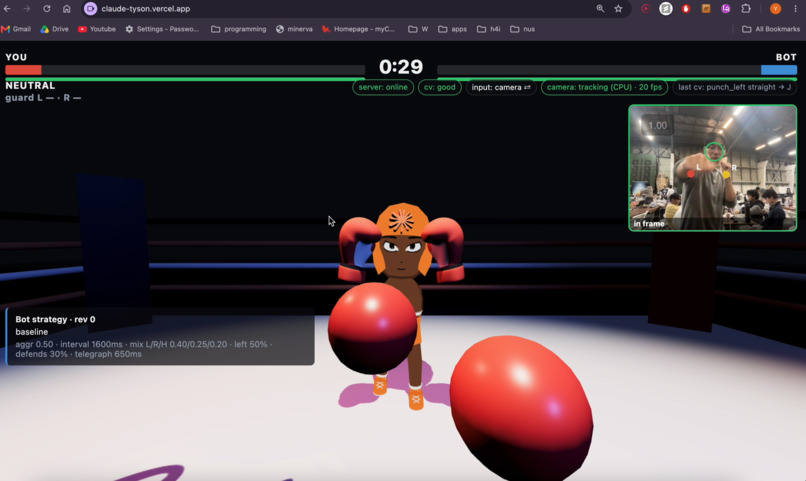Click the large red glove at bottom right
The width and height of the screenshot is (806, 481).
coord(522,409)
